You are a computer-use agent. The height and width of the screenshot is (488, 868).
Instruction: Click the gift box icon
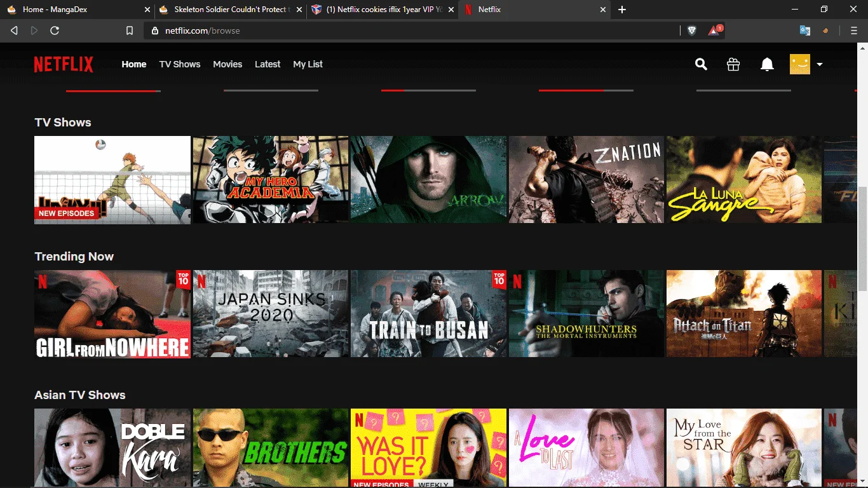click(733, 64)
